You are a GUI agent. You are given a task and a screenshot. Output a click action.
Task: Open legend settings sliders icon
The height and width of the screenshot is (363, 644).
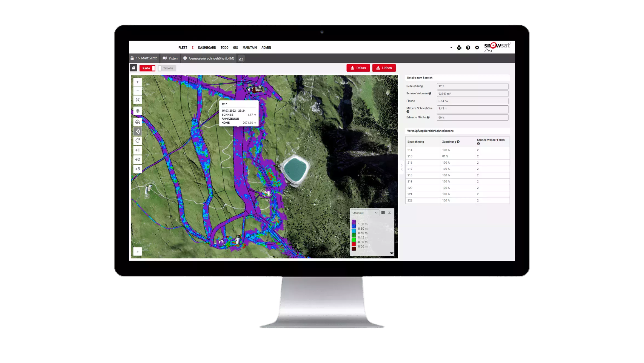click(x=383, y=213)
